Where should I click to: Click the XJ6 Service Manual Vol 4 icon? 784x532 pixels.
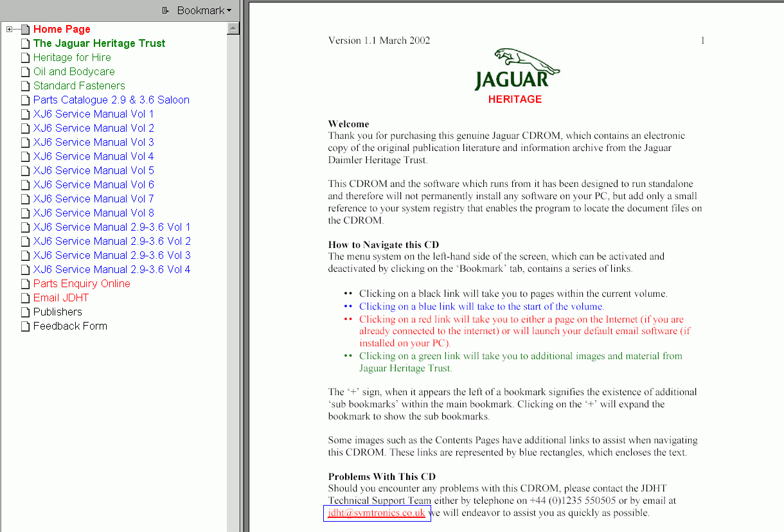click(25, 156)
